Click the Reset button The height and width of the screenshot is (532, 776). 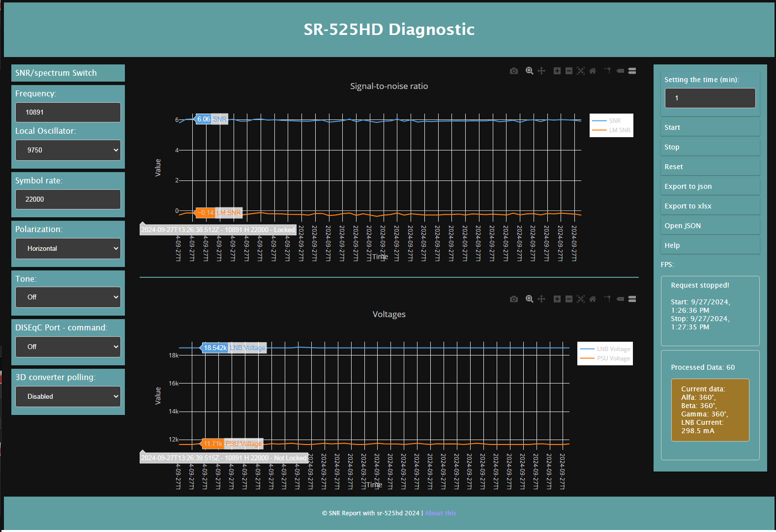click(x=710, y=167)
